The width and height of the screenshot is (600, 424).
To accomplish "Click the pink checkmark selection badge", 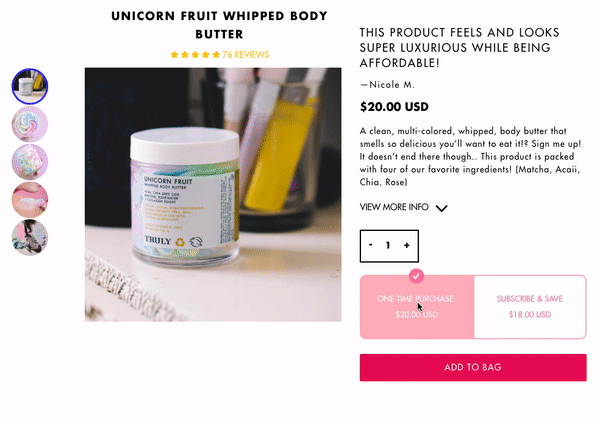I will (416, 276).
